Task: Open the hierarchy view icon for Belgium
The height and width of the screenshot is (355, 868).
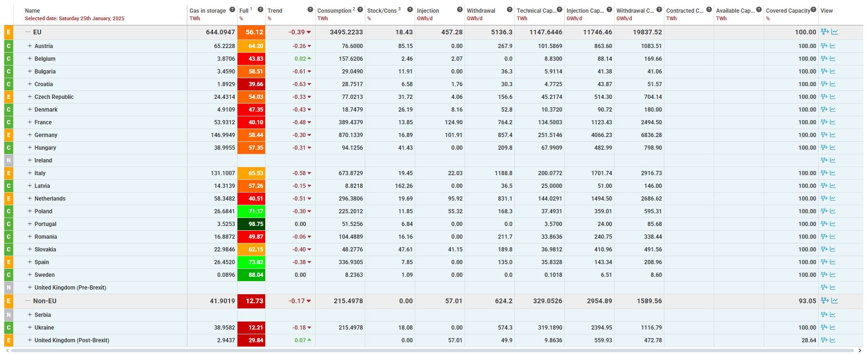Action: point(824,59)
